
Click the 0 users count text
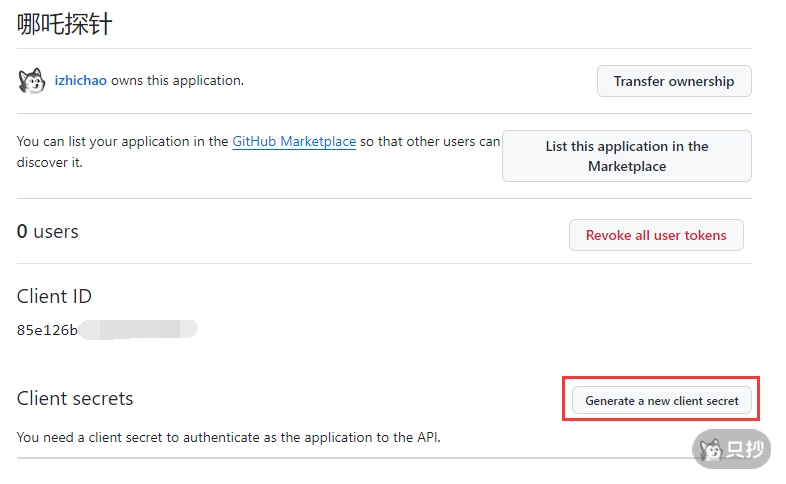(x=48, y=232)
